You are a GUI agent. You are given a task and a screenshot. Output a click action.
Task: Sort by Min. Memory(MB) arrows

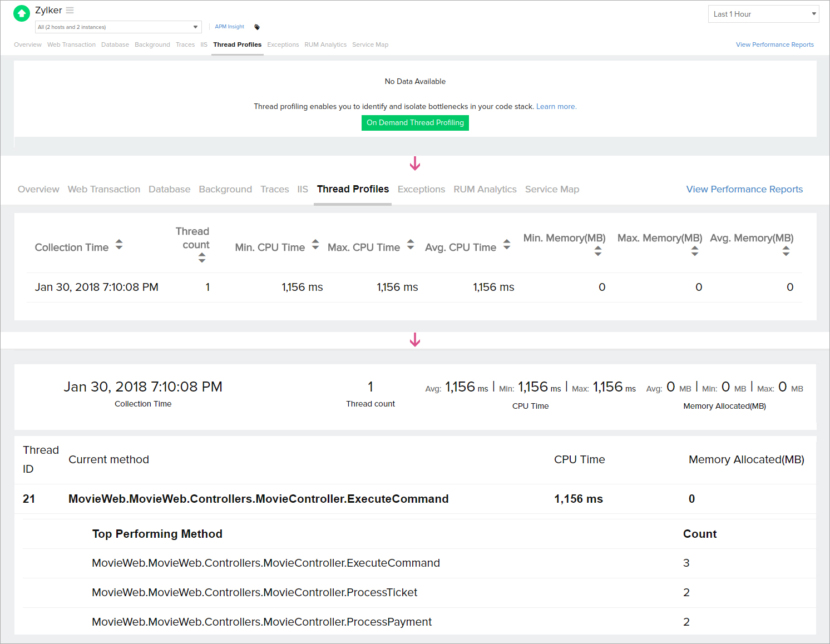[x=598, y=251]
